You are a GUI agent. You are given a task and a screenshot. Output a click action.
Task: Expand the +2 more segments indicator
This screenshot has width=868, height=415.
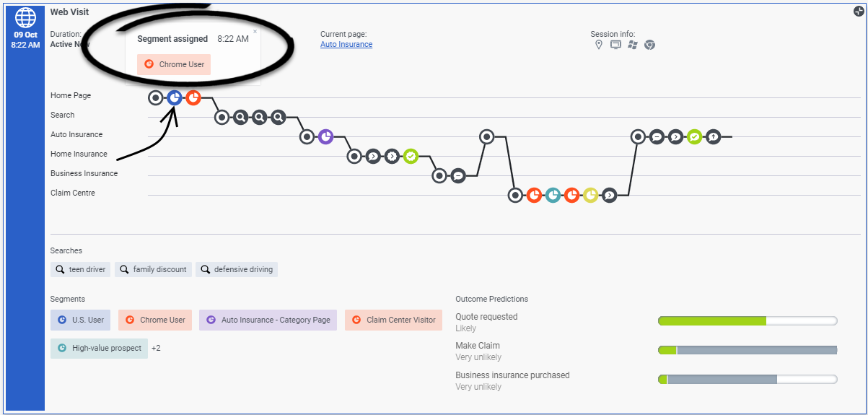point(156,348)
